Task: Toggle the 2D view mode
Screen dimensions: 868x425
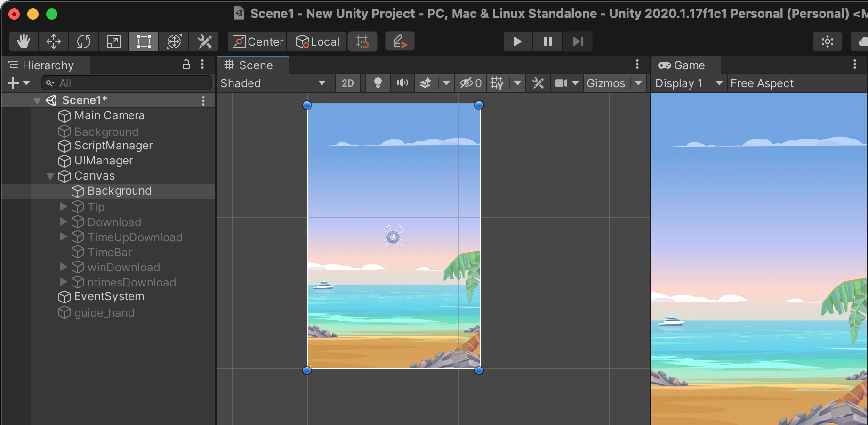Action: pyautogui.click(x=348, y=83)
